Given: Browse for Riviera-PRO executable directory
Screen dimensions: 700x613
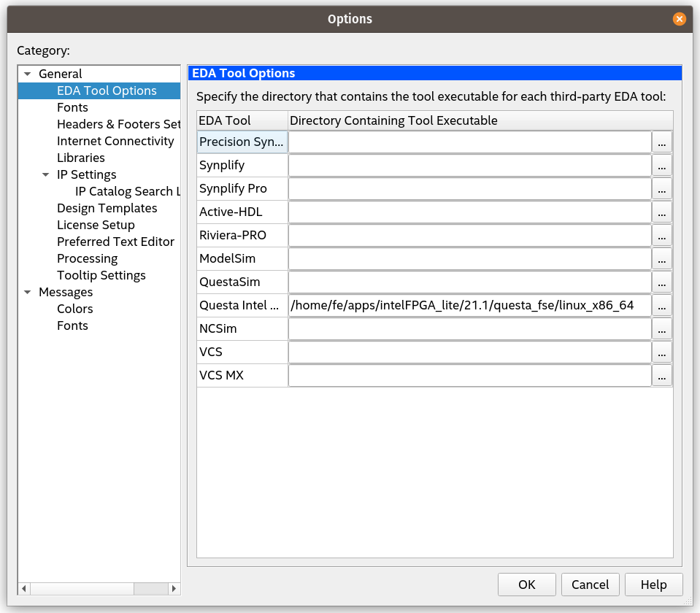Looking at the screenshot, I should [x=661, y=235].
